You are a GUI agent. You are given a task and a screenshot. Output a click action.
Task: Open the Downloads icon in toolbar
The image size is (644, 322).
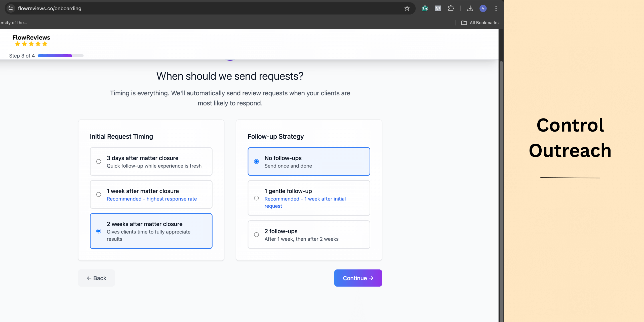click(470, 8)
